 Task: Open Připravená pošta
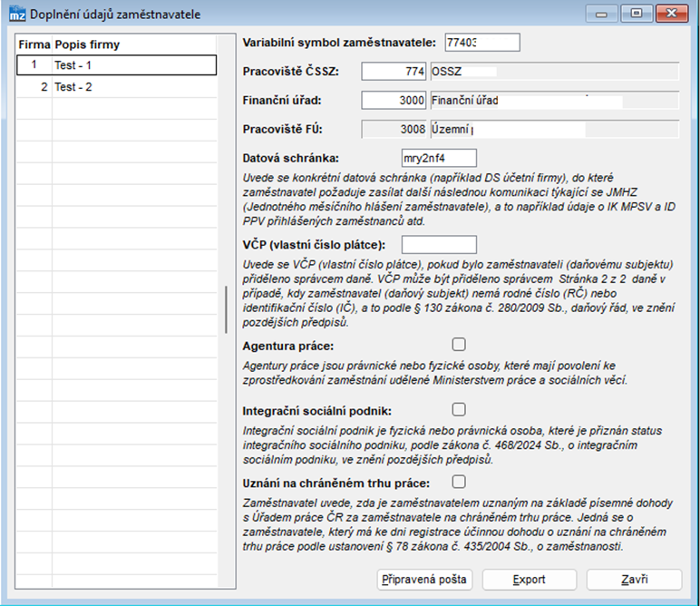pos(424,580)
